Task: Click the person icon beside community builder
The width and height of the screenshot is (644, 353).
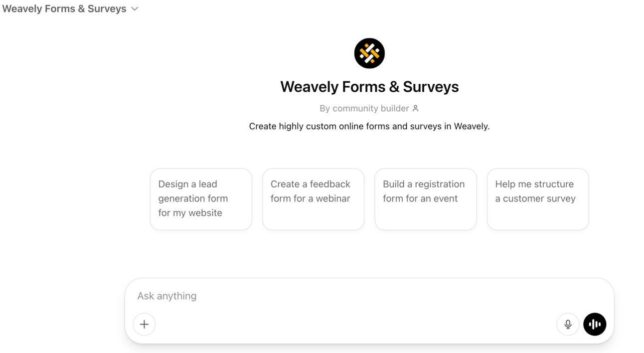Action: click(415, 108)
